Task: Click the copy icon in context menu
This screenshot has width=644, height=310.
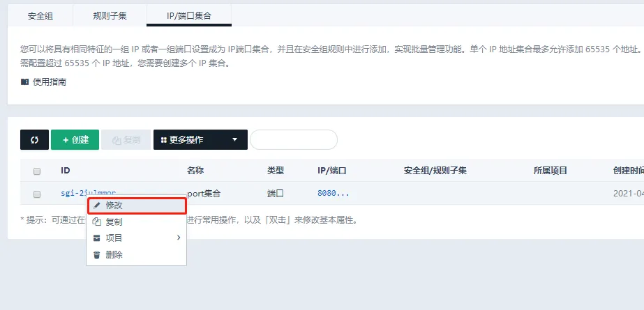Action: 97,222
